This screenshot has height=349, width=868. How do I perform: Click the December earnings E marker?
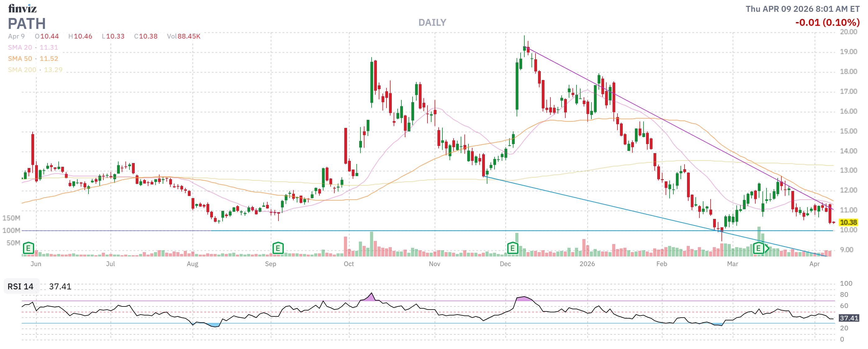(512, 248)
